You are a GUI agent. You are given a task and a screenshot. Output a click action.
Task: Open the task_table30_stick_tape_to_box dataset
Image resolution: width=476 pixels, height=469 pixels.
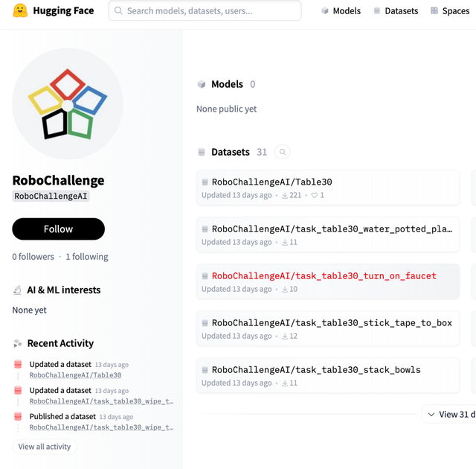click(332, 323)
